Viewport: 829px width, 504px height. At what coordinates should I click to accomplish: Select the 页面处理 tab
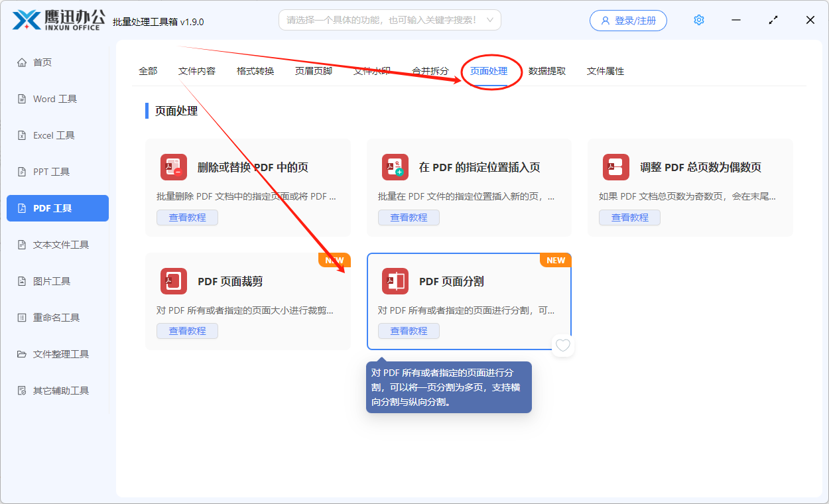click(x=489, y=71)
